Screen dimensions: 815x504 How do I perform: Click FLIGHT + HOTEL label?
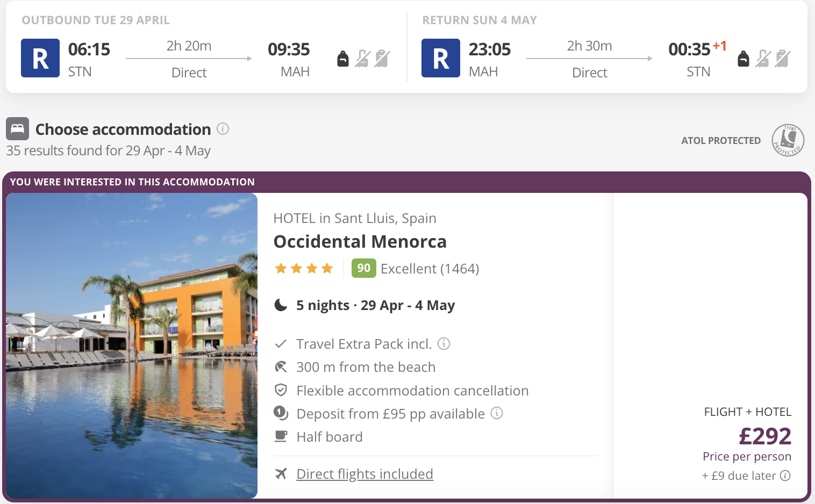pos(748,412)
